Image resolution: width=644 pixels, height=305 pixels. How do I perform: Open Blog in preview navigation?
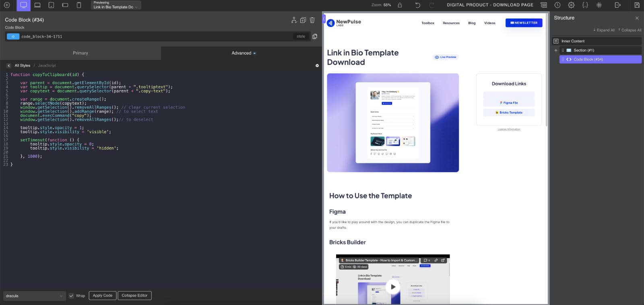472,23
